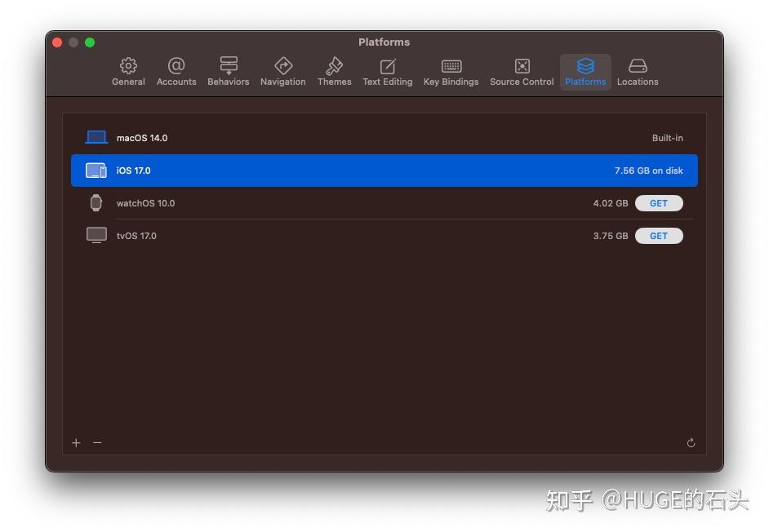Viewport: 769px width, 532px height.
Task: Select the macOS 14.0 row label
Action: click(142, 138)
